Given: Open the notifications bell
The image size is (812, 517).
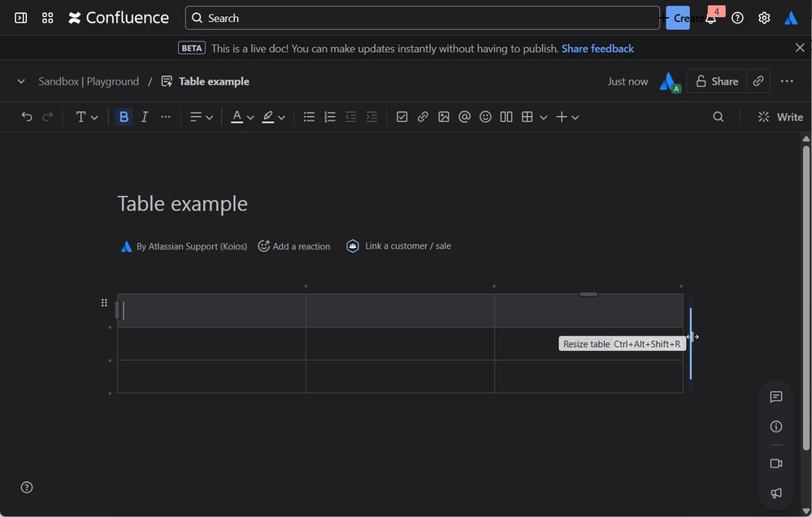Looking at the screenshot, I should (710, 18).
